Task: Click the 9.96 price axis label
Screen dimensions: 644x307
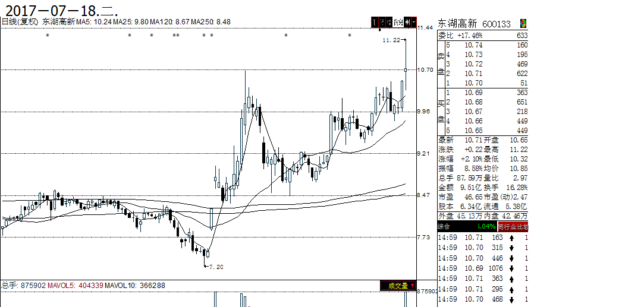Action: pyautogui.click(x=423, y=112)
